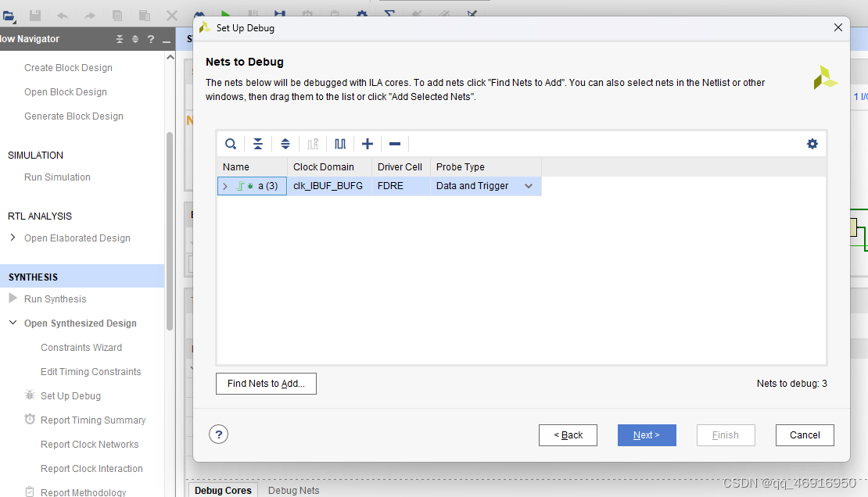Click Find Nets to Add button
This screenshot has height=497, width=868.
266,384
